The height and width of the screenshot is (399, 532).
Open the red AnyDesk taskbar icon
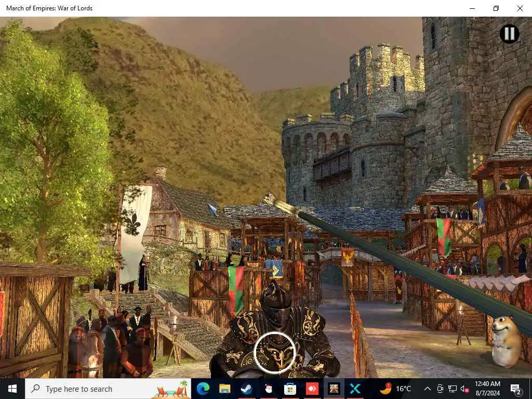(x=312, y=389)
